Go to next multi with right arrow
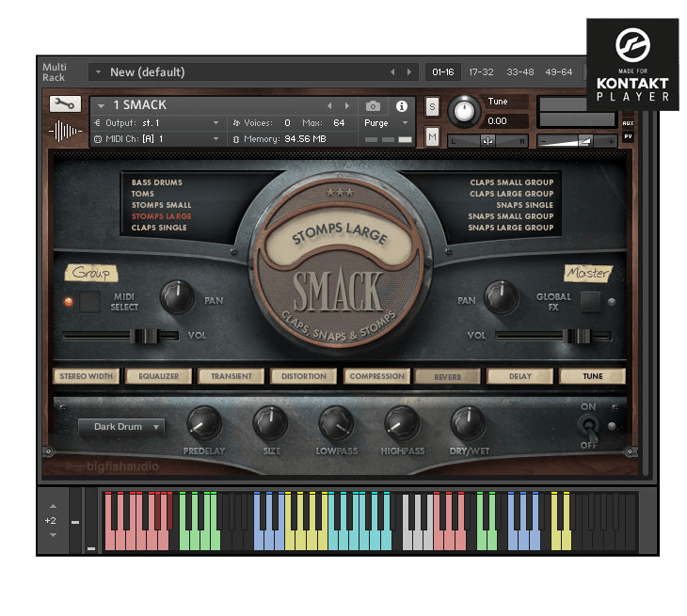The width and height of the screenshot is (687, 616). 409,72
